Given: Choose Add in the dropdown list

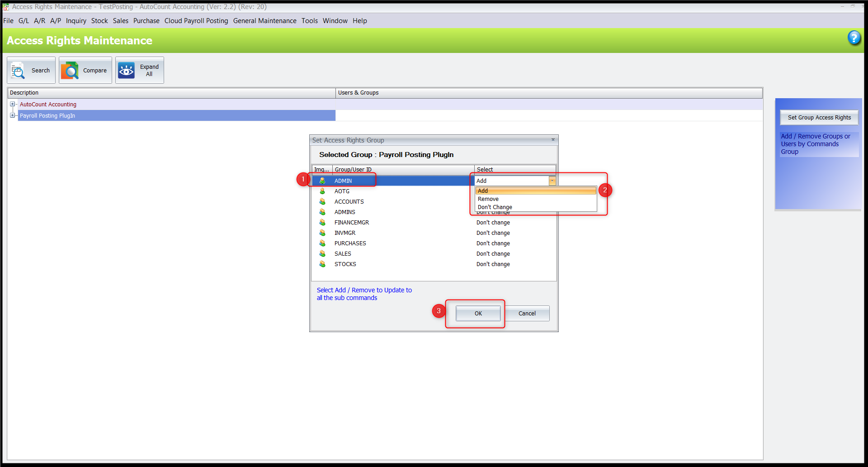Looking at the screenshot, I should coord(536,191).
